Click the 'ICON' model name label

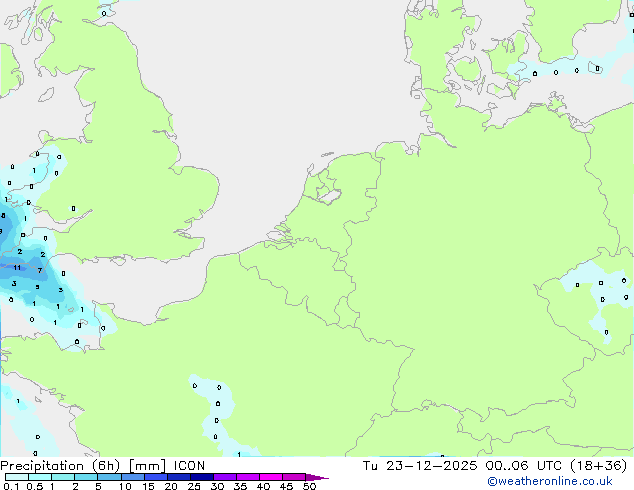click(x=189, y=466)
